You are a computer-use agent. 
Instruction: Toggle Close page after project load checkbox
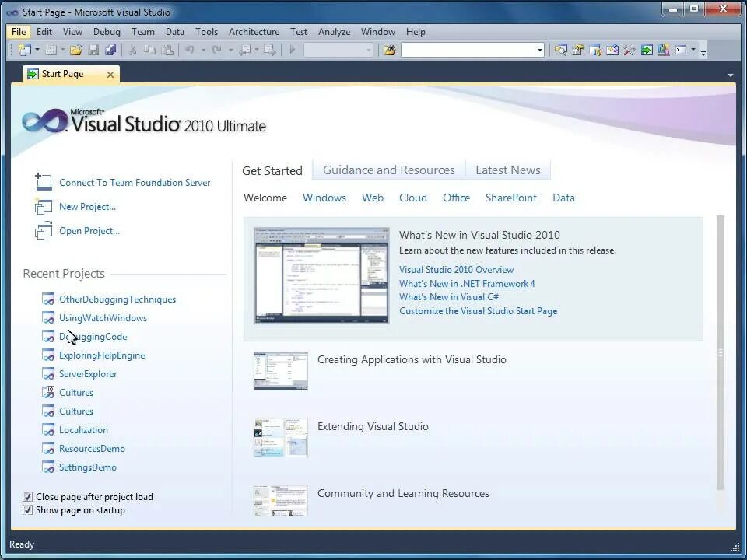click(28, 497)
